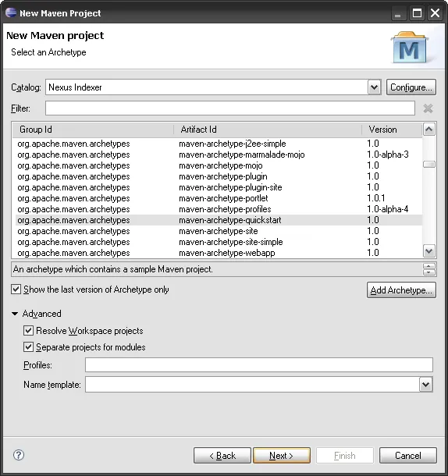Select maven-archetype-mojo row
448x476 pixels.
click(218, 165)
